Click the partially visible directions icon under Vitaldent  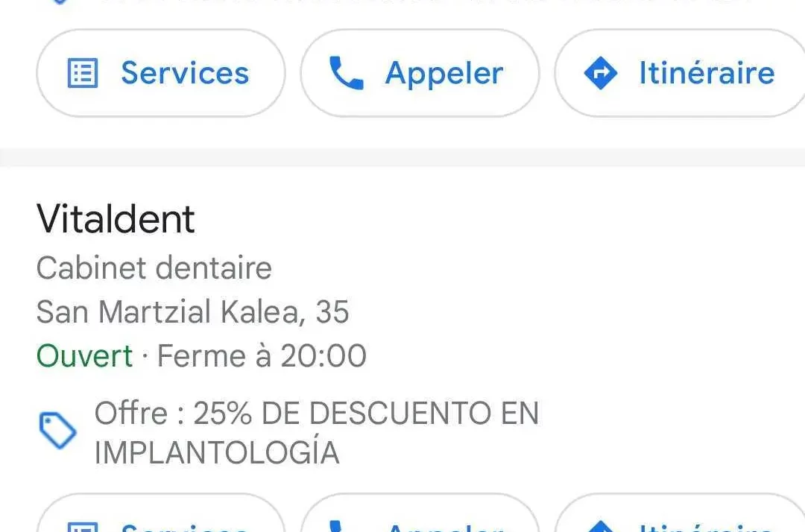[601, 527]
